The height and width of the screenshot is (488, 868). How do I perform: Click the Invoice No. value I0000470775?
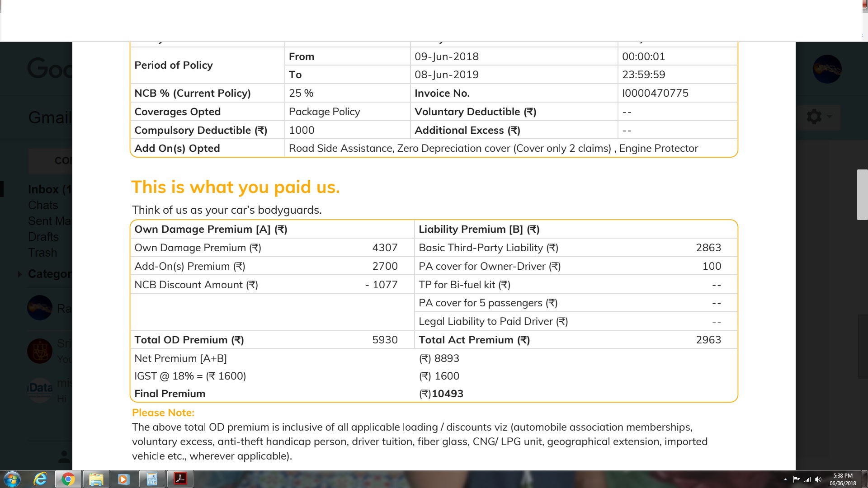655,93
